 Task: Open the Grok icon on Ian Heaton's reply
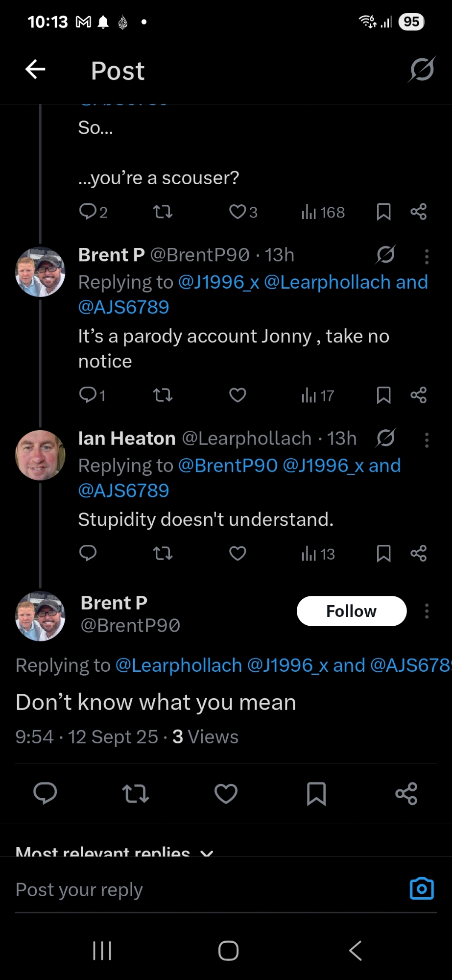pos(386,438)
